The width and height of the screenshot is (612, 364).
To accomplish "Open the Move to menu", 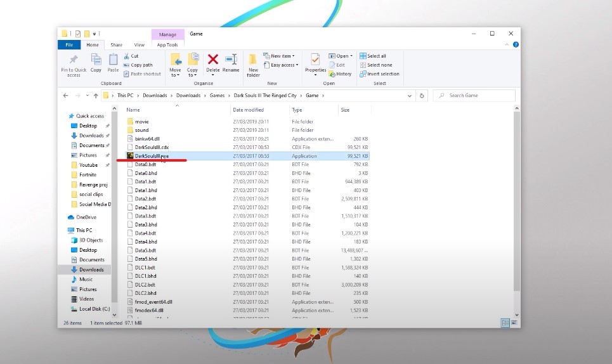I will tap(175, 65).
